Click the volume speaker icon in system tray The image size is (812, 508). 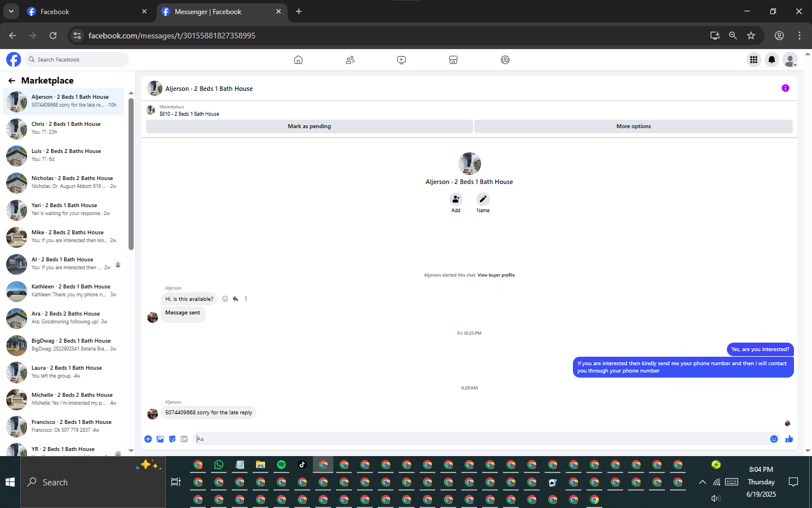(716, 498)
